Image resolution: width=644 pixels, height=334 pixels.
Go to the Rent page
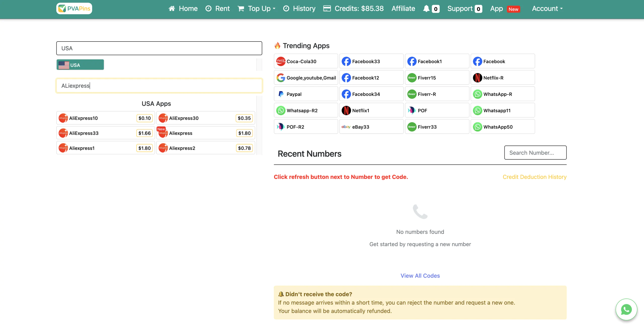[x=218, y=9]
